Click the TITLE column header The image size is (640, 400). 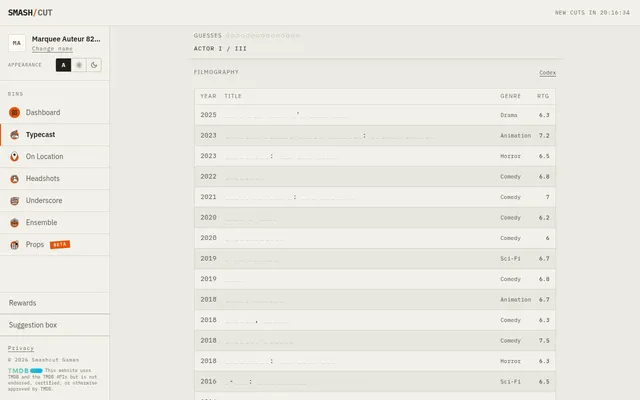point(233,96)
